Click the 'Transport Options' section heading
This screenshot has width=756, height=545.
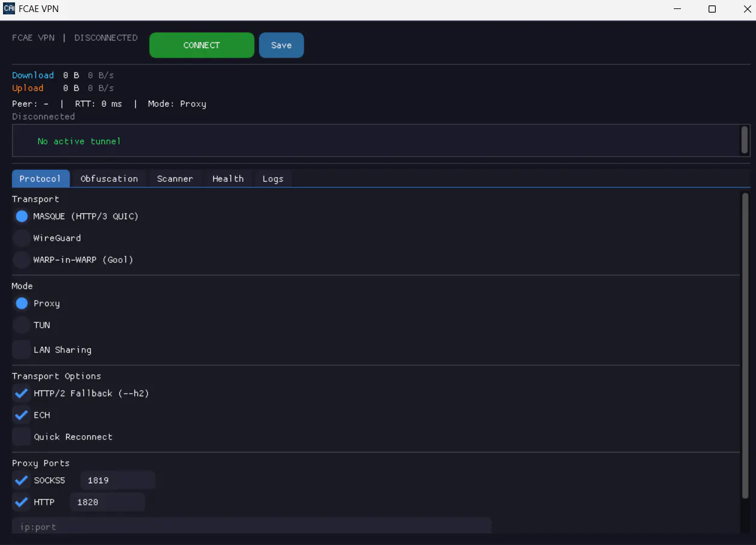click(x=56, y=376)
